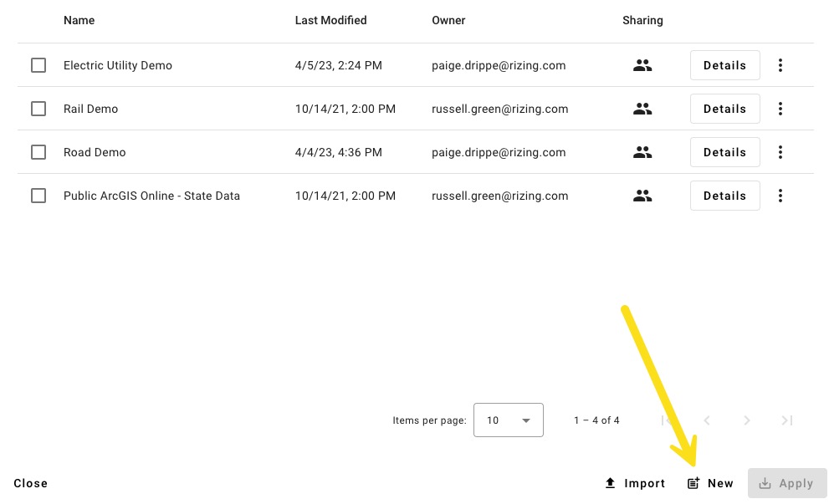Tick the Road Demo checkbox
Screen dimensions: 829x504
click(x=38, y=152)
